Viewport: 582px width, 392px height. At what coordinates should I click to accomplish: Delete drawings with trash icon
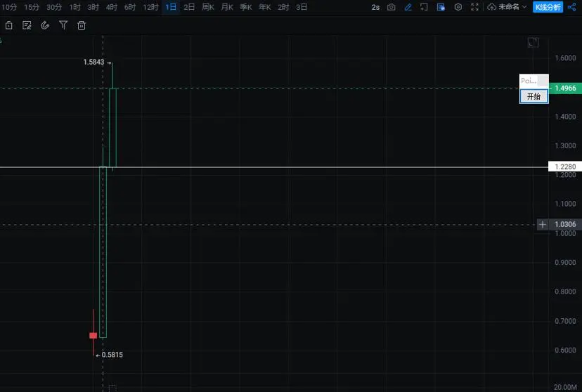click(x=82, y=25)
